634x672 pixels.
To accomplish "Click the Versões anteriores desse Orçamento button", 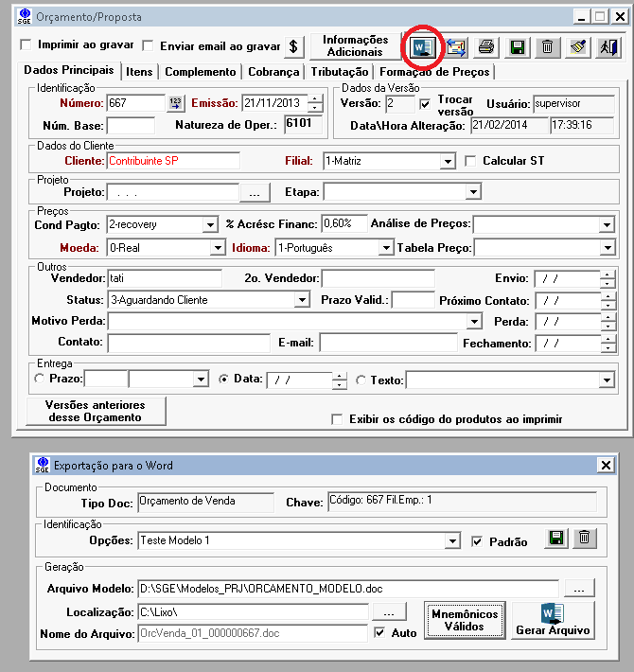I will [97, 411].
